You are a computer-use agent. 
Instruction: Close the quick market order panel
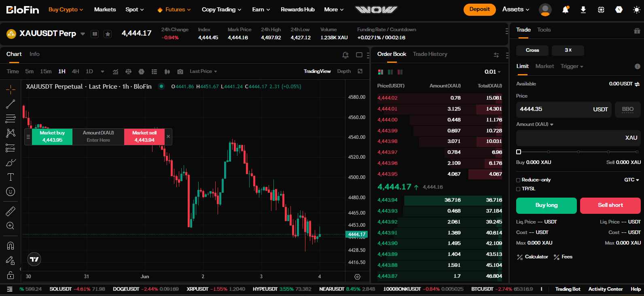tap(168, 136)
